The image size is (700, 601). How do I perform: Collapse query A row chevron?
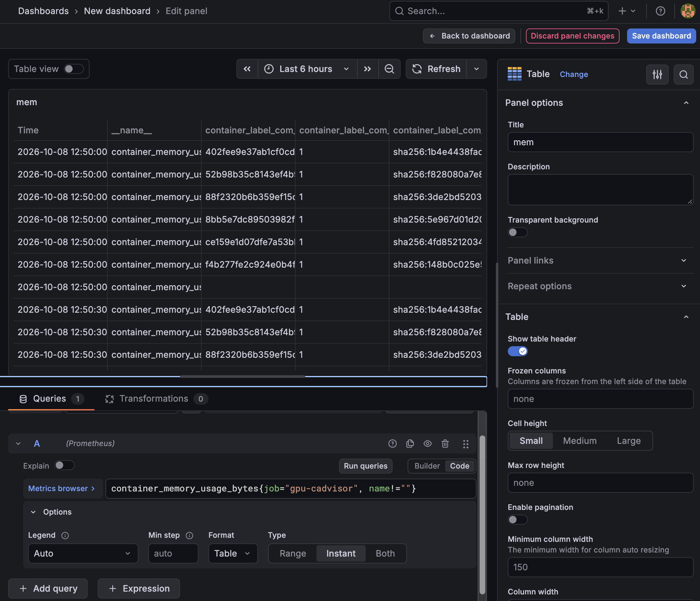pos(18,444)
